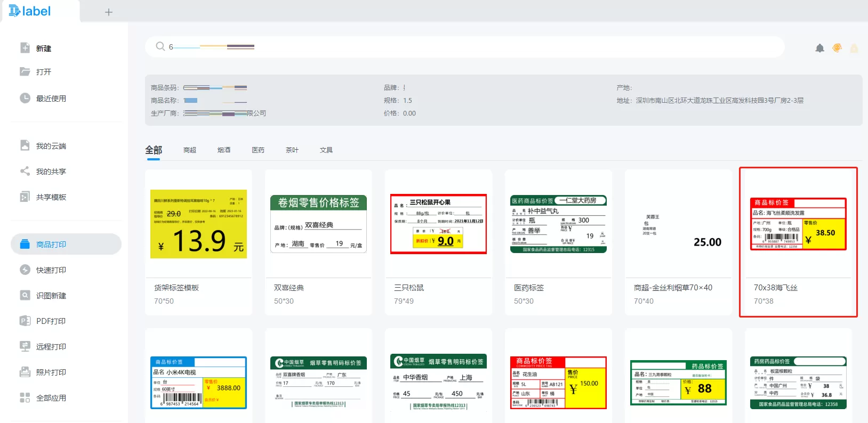Select the 远程打印 monitor icon
The image size is (868, 423).
click(x=25, y=346)
